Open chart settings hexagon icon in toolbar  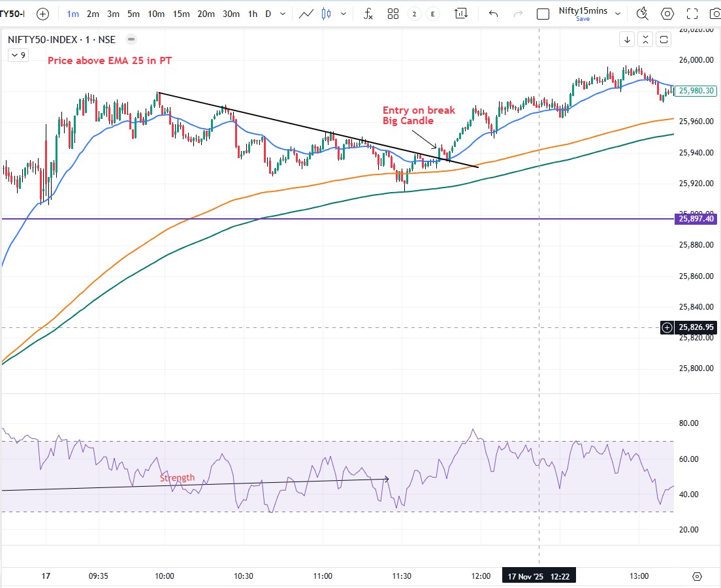click(x=667, y=14)
